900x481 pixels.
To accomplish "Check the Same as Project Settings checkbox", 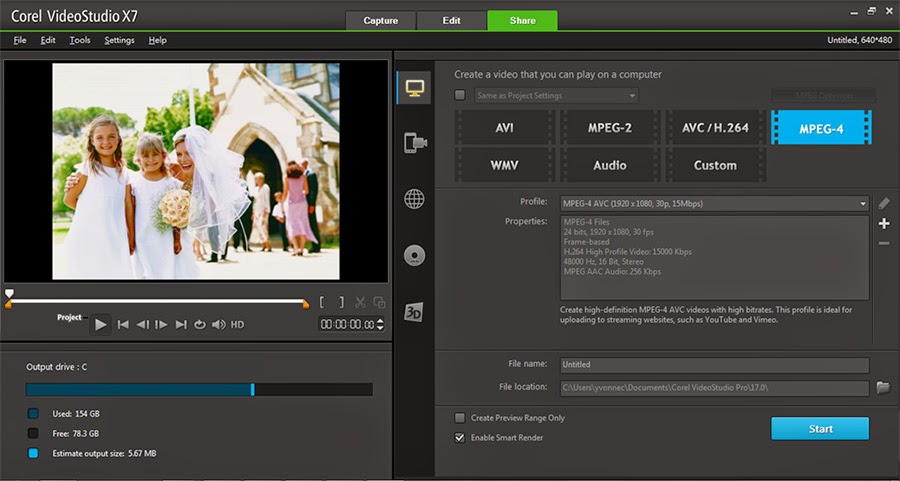I will coord(460,96).
